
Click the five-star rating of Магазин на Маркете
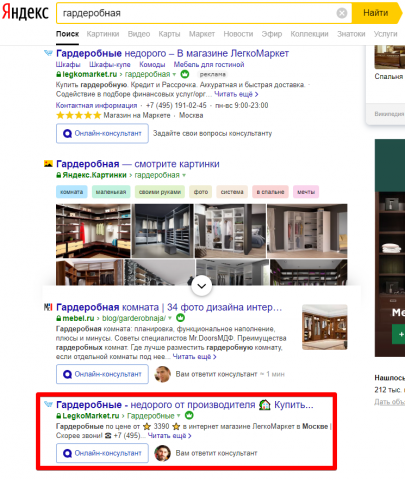[x=78, y=116]
